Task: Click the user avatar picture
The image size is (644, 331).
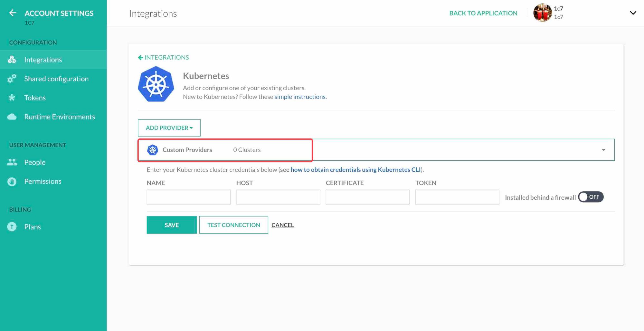Action: [x=542, y=13]
